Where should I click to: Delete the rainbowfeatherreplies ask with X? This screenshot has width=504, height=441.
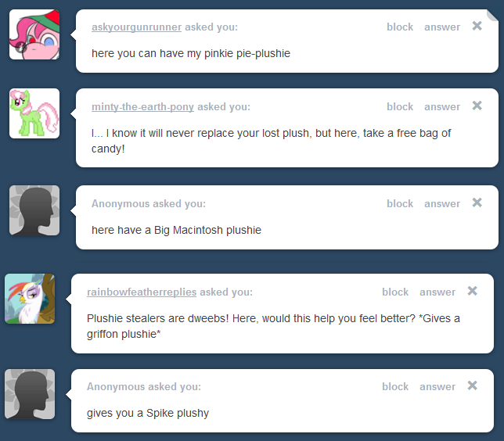click(472, 291)
